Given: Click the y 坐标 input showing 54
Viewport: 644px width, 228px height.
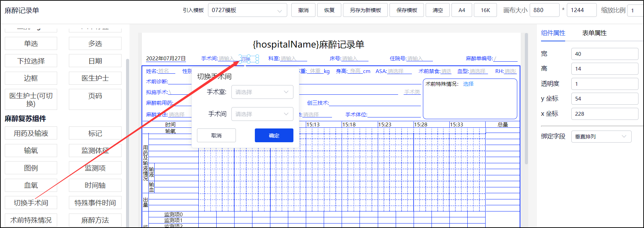Looking at the screenshot, I should [605, 99].
